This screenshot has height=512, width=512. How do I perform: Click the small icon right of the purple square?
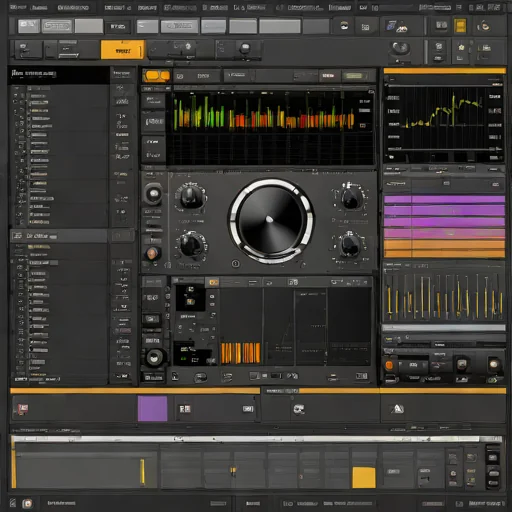tap(185, 409)
